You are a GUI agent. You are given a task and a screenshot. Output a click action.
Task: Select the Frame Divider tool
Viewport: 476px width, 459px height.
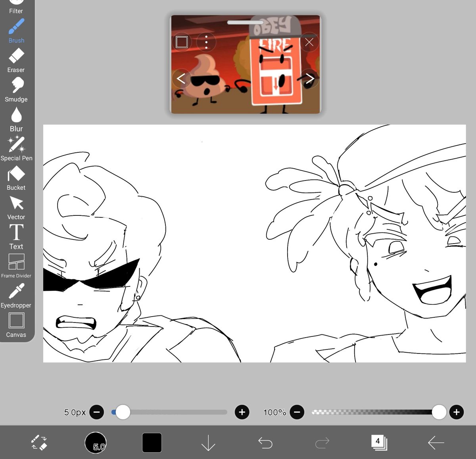click(x=16, y=266)
